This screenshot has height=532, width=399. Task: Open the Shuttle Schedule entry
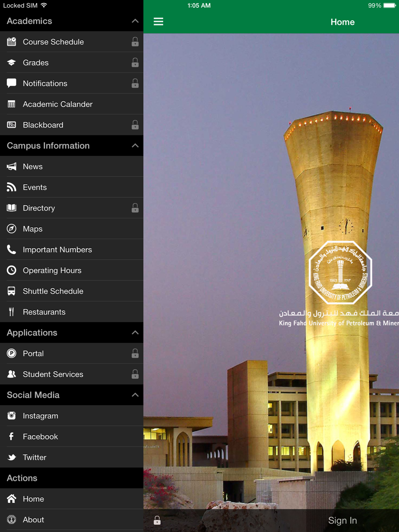(72, 291)
